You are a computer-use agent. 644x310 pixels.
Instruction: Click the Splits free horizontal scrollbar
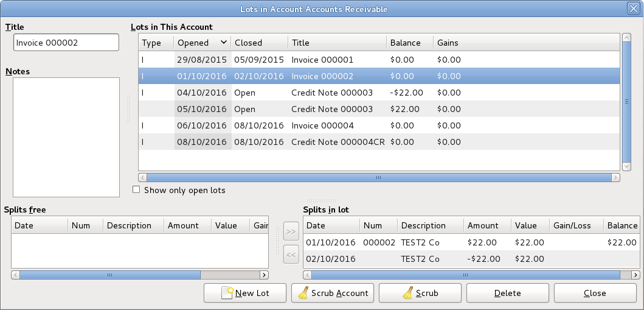click(110, 275)
